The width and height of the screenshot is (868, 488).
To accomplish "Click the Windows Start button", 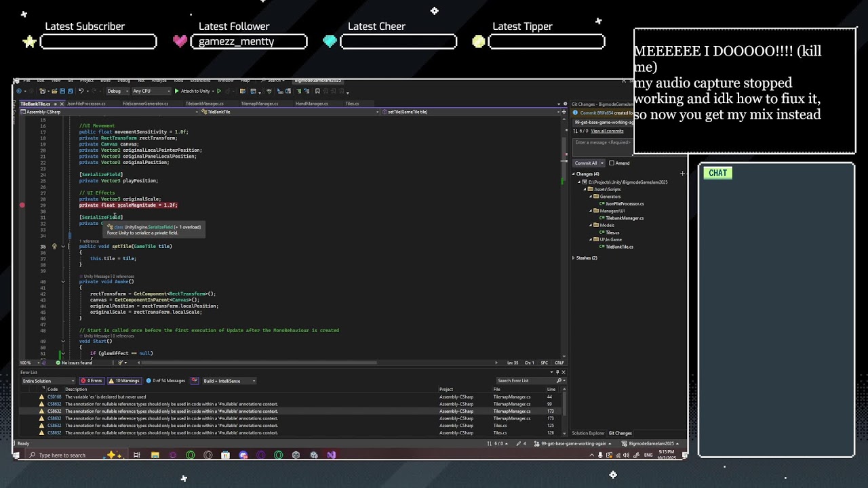I will point(16,455).
